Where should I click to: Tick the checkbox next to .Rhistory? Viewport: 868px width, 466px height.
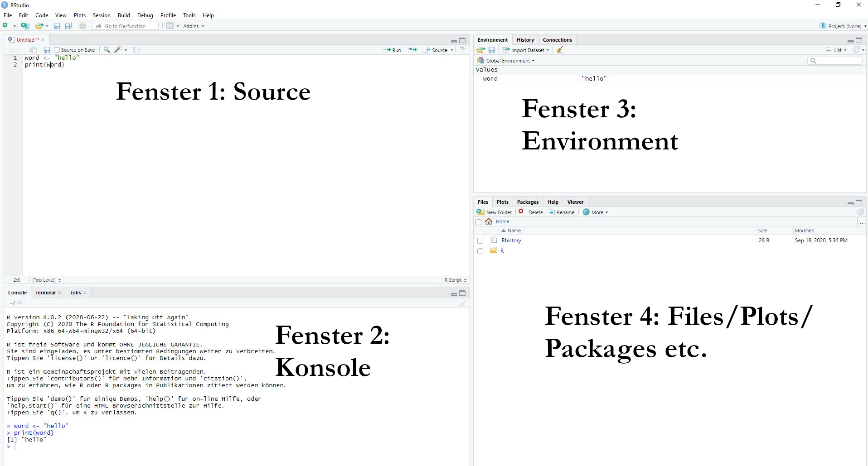(x=480, y=241)
